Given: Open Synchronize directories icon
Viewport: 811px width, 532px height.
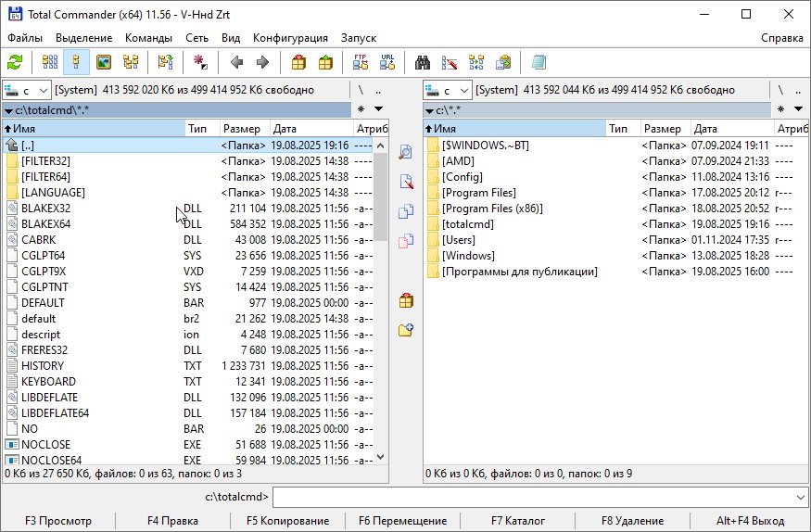Looking at the screenshot, I should coord(476,62).
